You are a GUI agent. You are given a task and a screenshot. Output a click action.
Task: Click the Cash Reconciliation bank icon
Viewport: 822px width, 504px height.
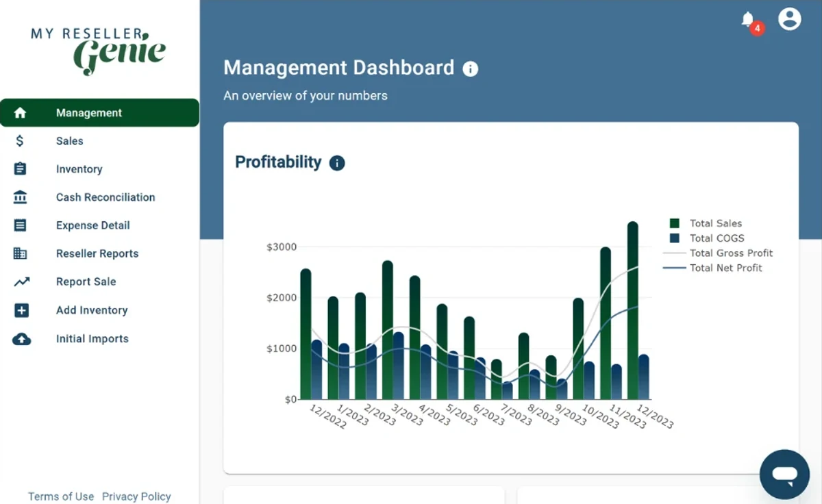tap(21, 197)
